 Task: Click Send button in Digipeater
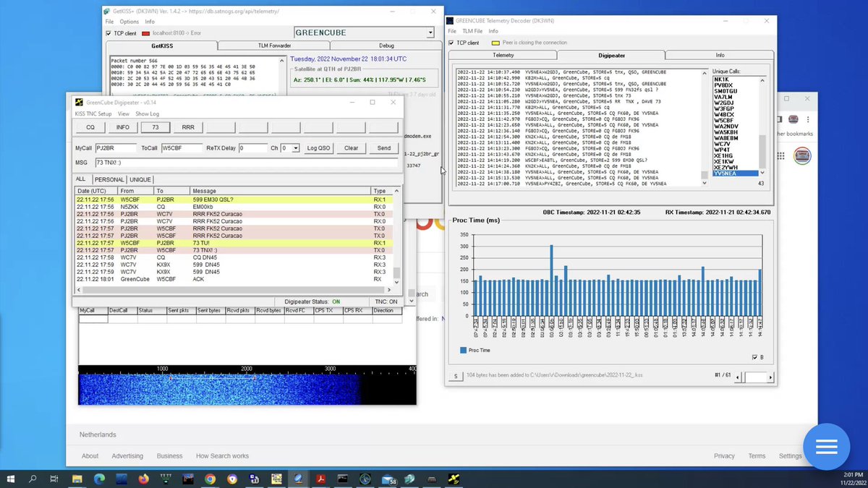tap(383, 147)
